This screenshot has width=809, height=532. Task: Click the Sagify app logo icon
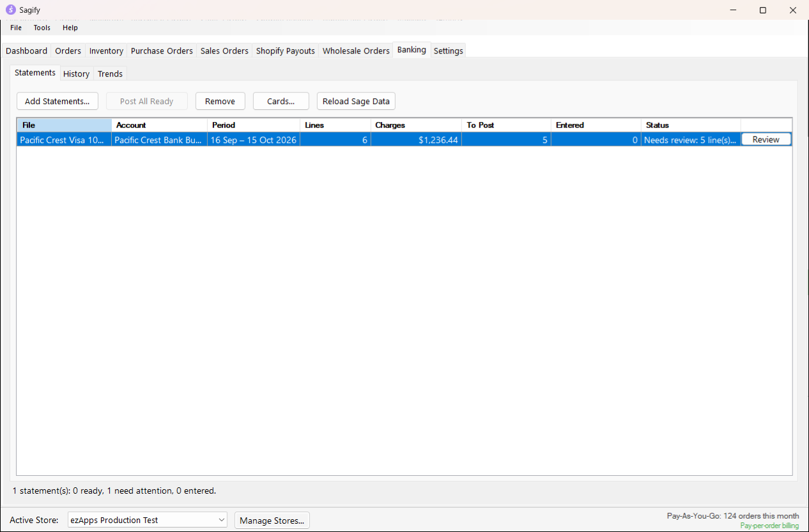coord(11,10)
